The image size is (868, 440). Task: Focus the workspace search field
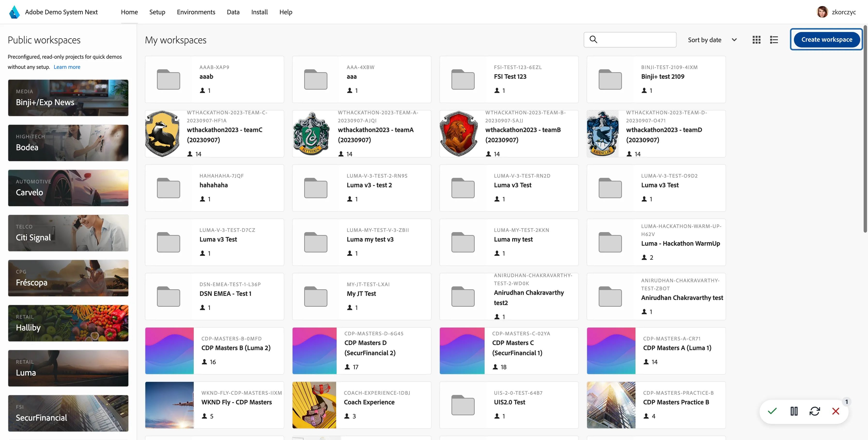(x=630, y=40)
